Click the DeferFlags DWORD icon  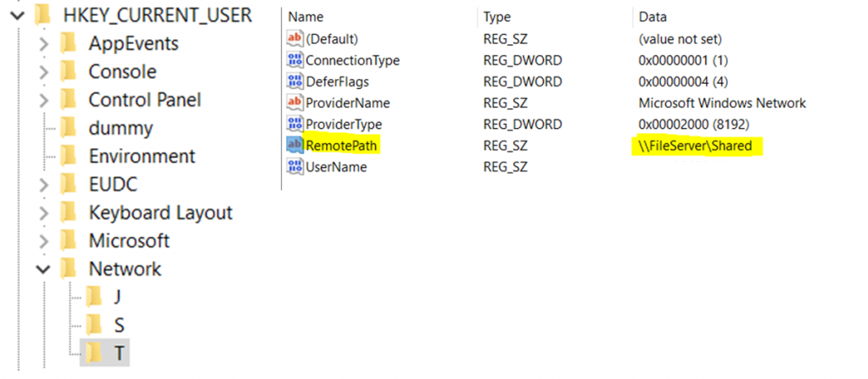tap(294, 82)
